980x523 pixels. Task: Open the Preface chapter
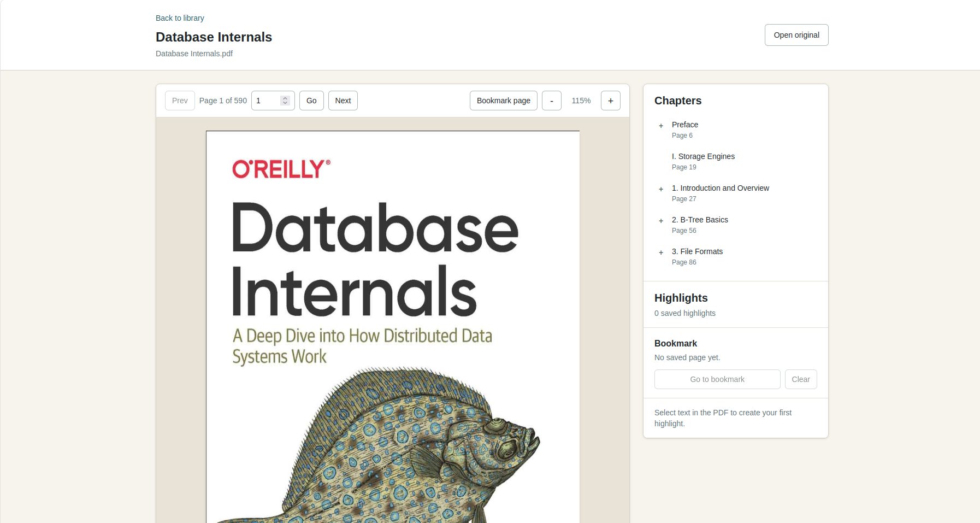685,125
